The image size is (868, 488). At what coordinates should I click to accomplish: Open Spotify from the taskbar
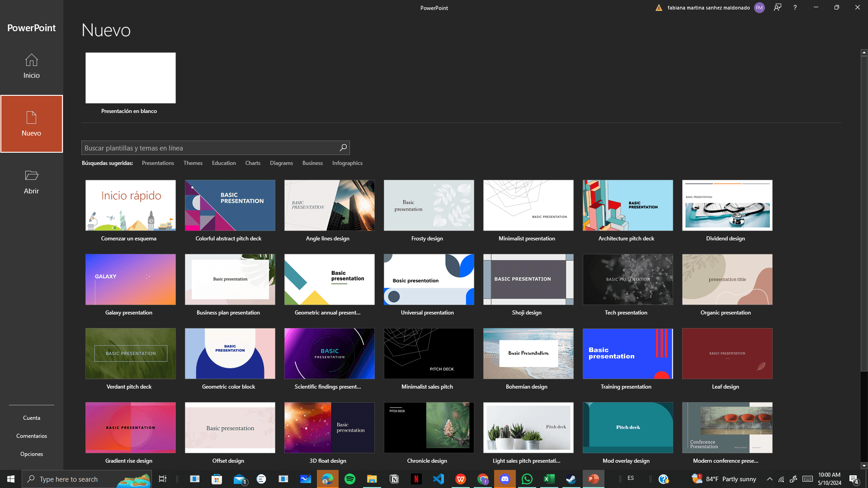pos(349,479)
